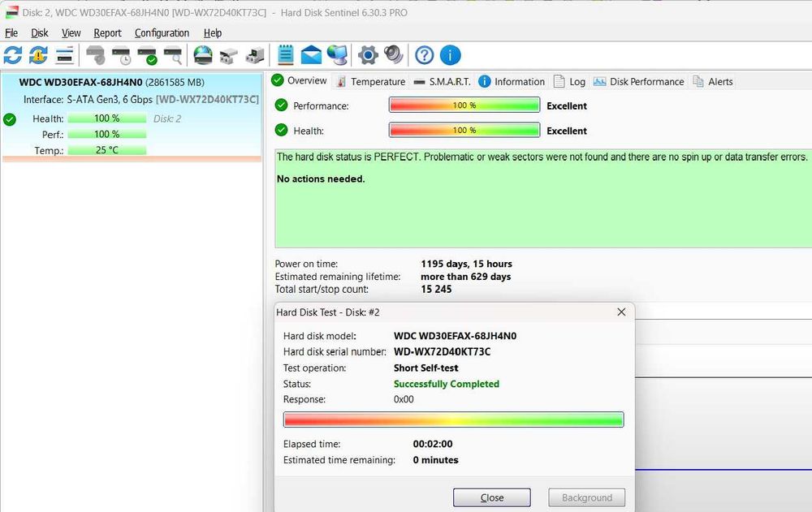Click the '15 245' start/stop count value
Image resolution: width=812 pixels, height=512 pixels.
tap(436, 289)
